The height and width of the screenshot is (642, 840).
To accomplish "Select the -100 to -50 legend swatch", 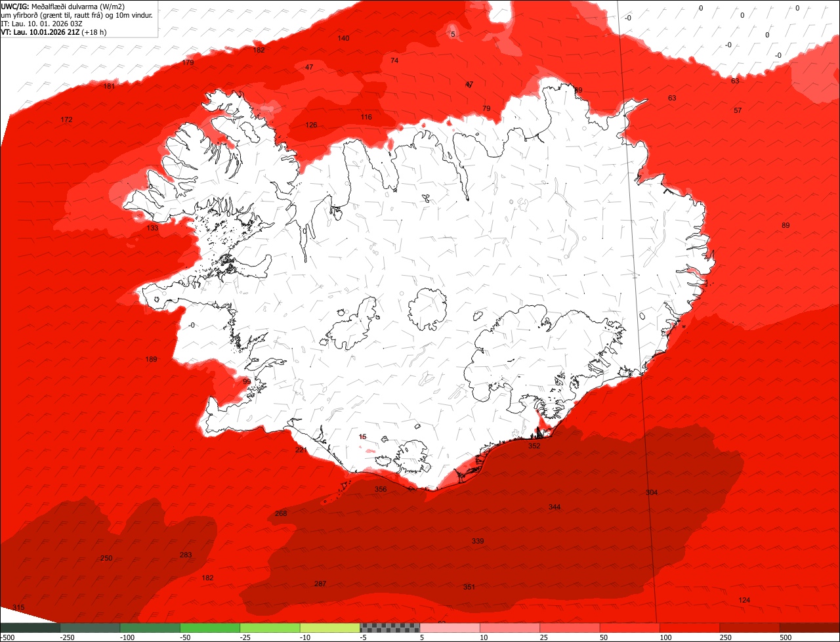I will pos(150,628).
